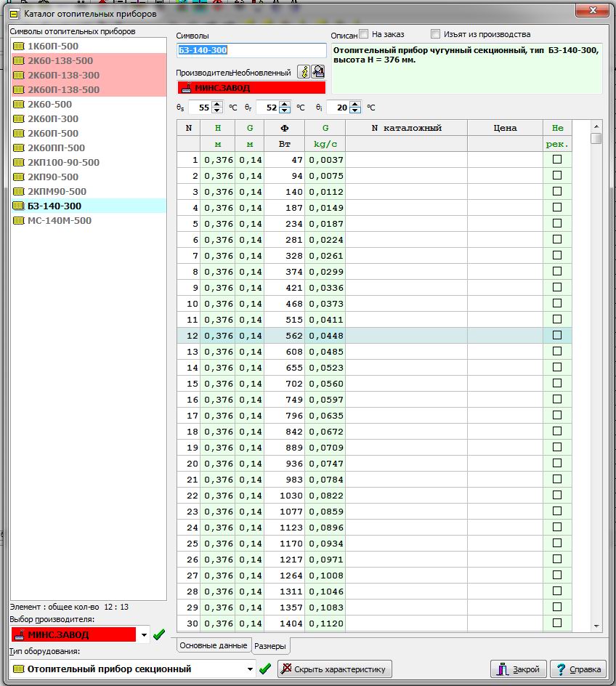Click the catalog search icon beside manufacturer
Image resolution: width=616 pixels, height=686 pixels.
[x=318, y=72]
